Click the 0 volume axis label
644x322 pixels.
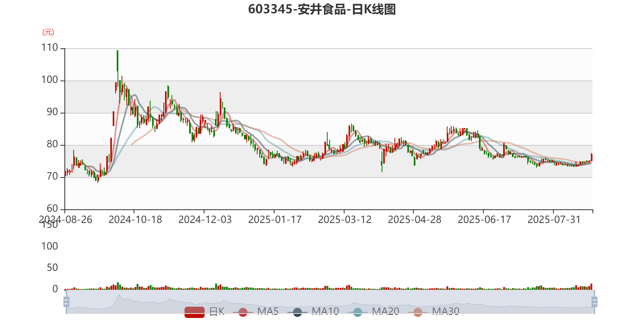[55, 289]
